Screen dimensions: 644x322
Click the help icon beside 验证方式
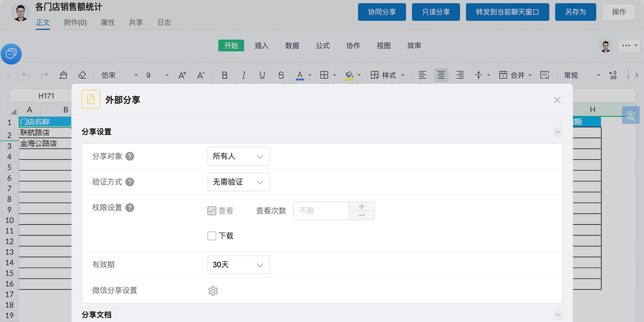pyautogui.click(x=130, y=182)
